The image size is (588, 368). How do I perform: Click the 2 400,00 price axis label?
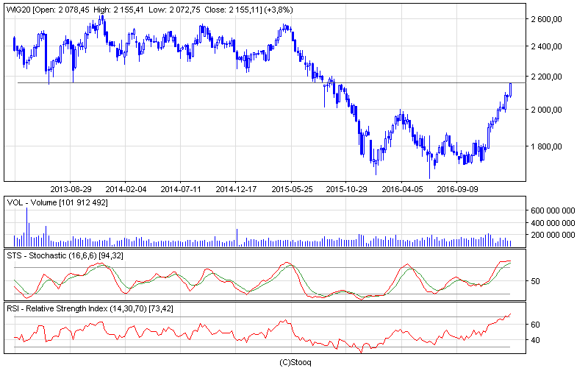[546, 46]
